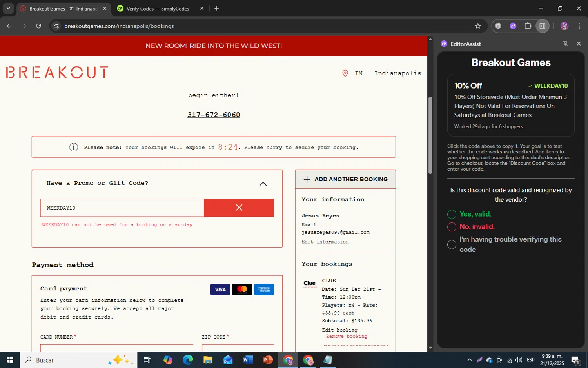This screenshot has height=368, width=588.
Task: Select 'I'm having trouble verifying' option
Action: tap(452, 244)
